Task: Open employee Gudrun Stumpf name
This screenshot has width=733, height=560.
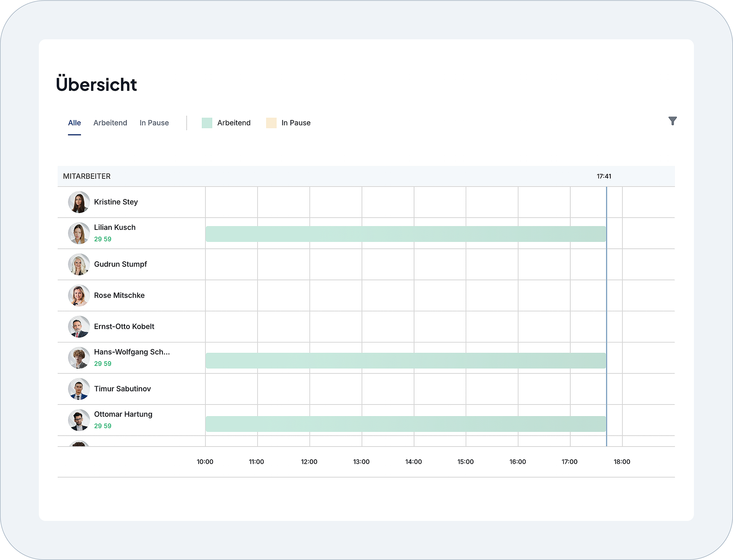Action: pyautogui.click(x=120, y=264)
